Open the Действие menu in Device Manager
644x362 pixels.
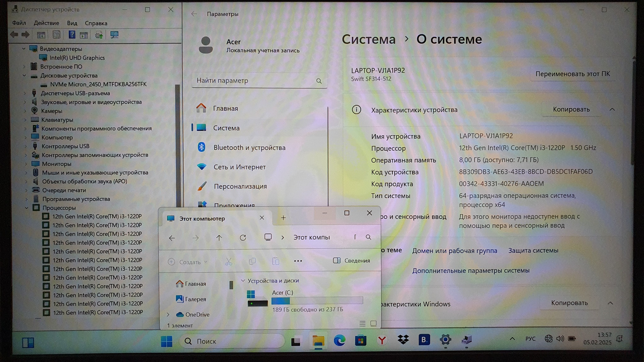tap(46, 23)
